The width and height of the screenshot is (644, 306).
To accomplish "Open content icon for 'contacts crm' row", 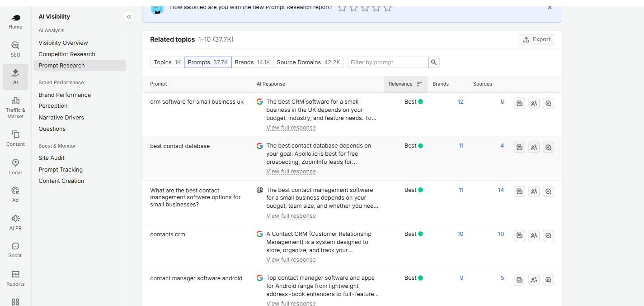I will point(520,235).
